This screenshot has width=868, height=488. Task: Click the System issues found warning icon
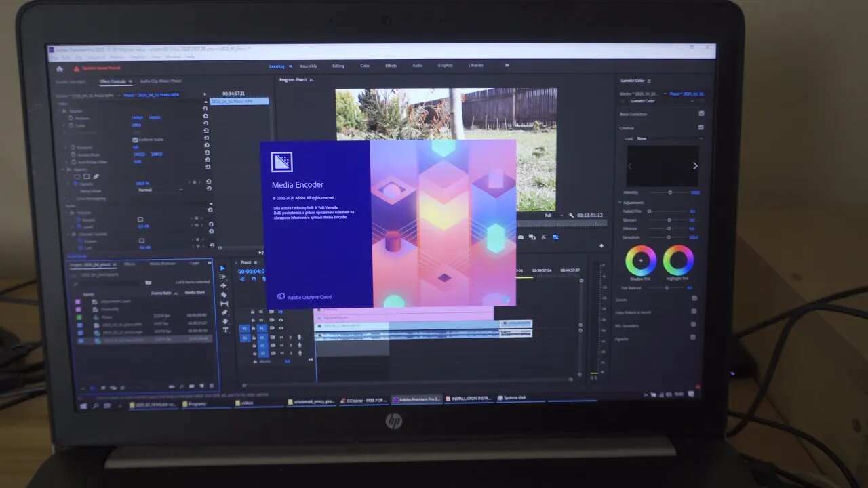[77, 68]
